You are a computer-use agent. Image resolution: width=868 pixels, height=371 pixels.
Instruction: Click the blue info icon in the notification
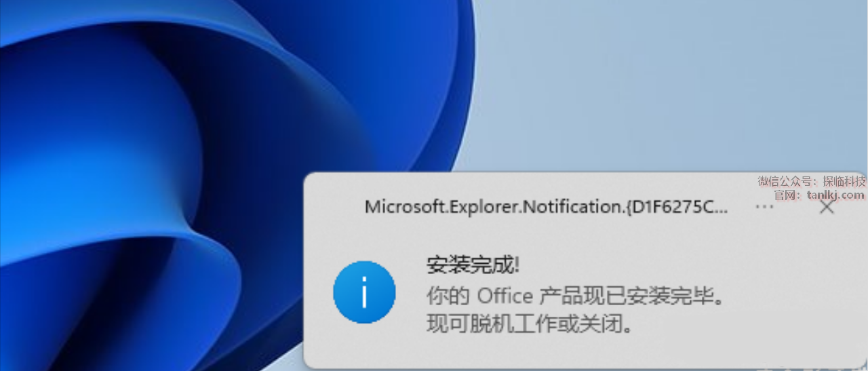pos(364,293)
